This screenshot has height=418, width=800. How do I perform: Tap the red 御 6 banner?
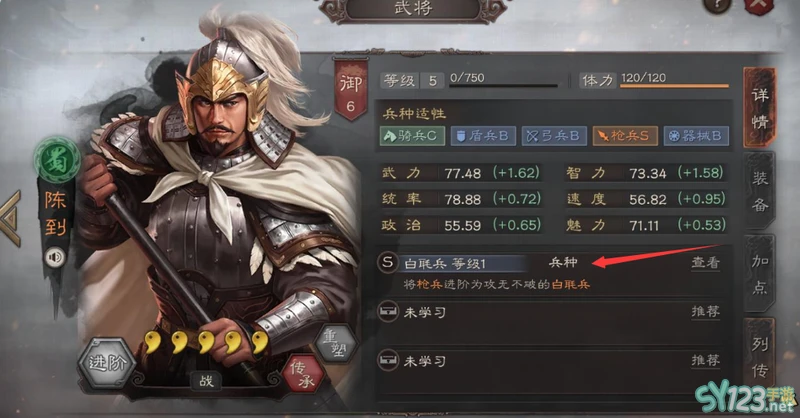point(350,90)
